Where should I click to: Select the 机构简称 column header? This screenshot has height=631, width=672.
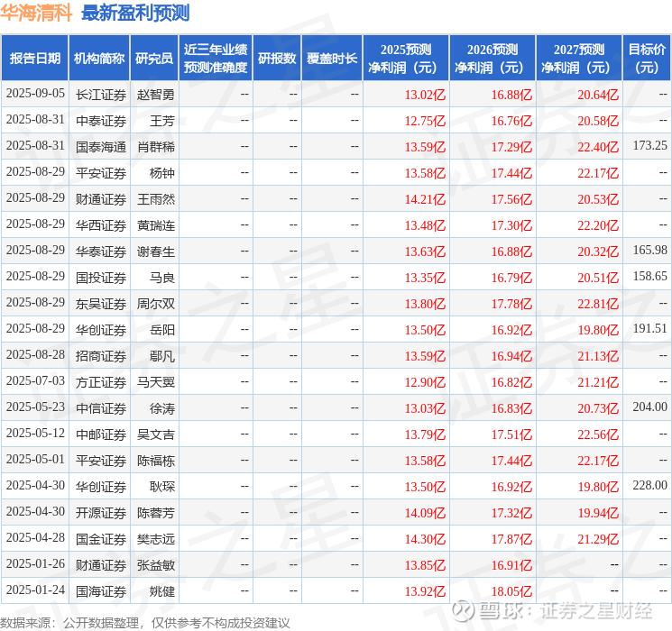click(99, 59)
